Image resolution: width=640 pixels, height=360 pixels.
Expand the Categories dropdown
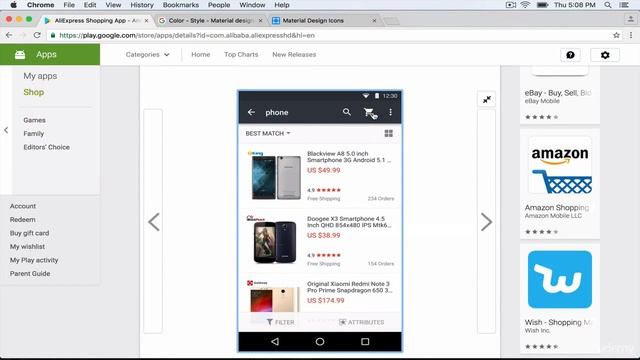[147, 55]
